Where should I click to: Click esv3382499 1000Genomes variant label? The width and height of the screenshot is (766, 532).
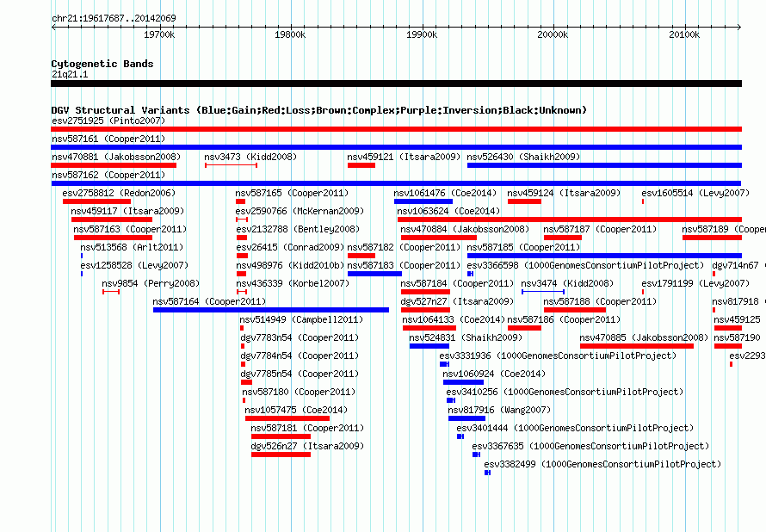[x=602, y=464]
